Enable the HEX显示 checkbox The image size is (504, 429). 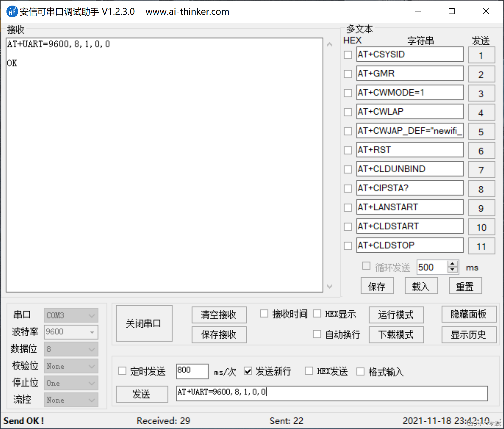pos(317,314)
